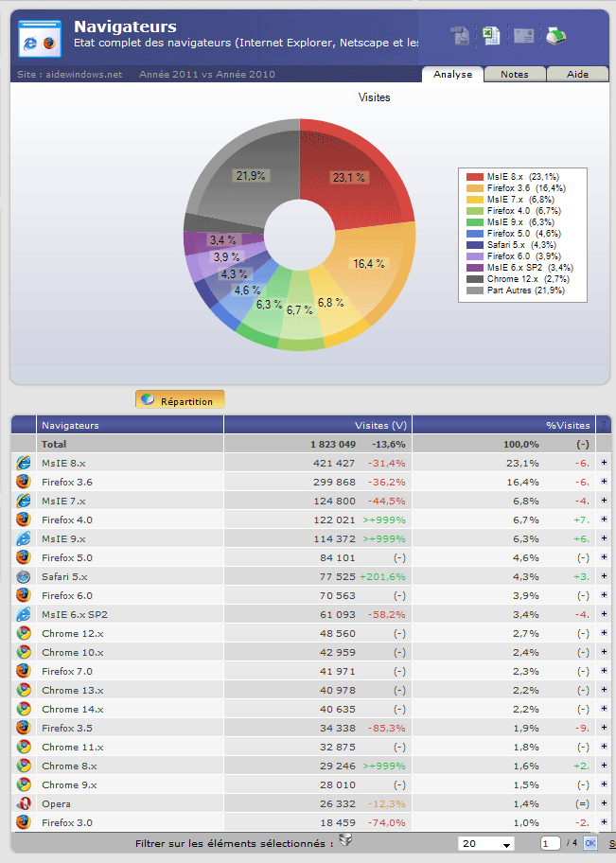Viewport: 616px width, 863px height.
Task: Click the Chrome 13.x browser icon
Action: (23, 690)
